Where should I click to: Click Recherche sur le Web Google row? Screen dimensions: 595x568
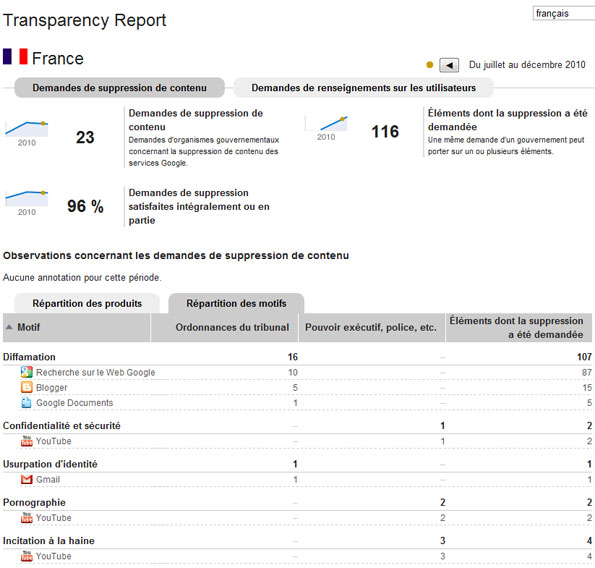tap(298, 372)
